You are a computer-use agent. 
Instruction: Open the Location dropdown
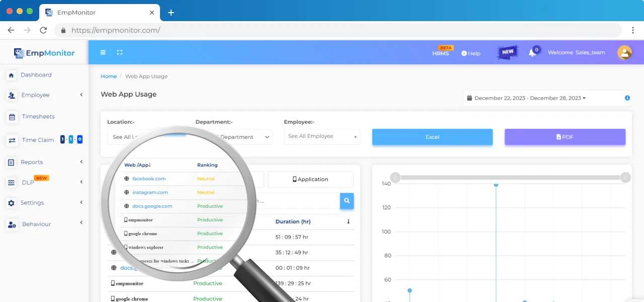[145, 137]
